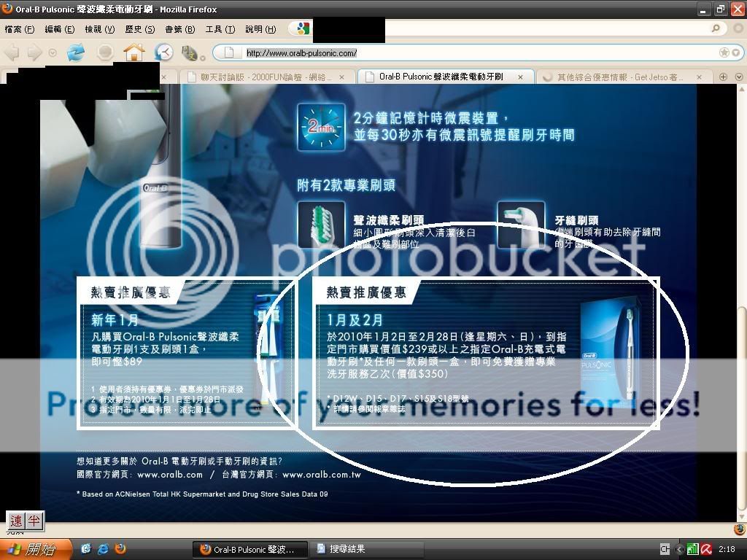
Task: Click the Home toolbar icon
Action: (133, 52)
